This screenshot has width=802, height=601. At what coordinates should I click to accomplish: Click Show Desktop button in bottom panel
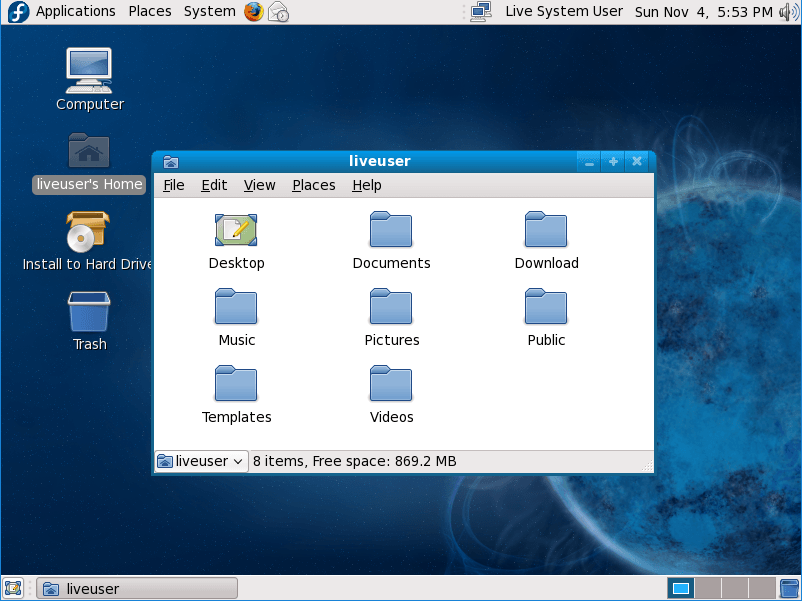click(13, 588)
